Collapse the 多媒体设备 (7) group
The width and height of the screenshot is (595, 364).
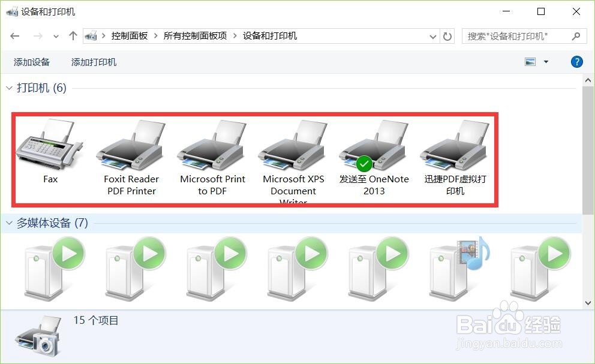pos(9,223)
